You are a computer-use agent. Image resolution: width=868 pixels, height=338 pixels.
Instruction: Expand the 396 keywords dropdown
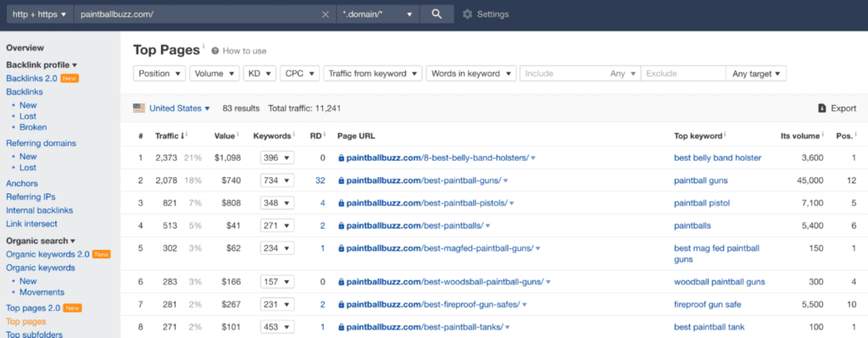coord(277,158)
